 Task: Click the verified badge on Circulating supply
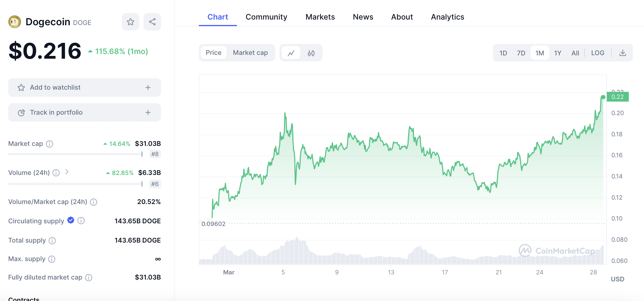coord(71,220)
